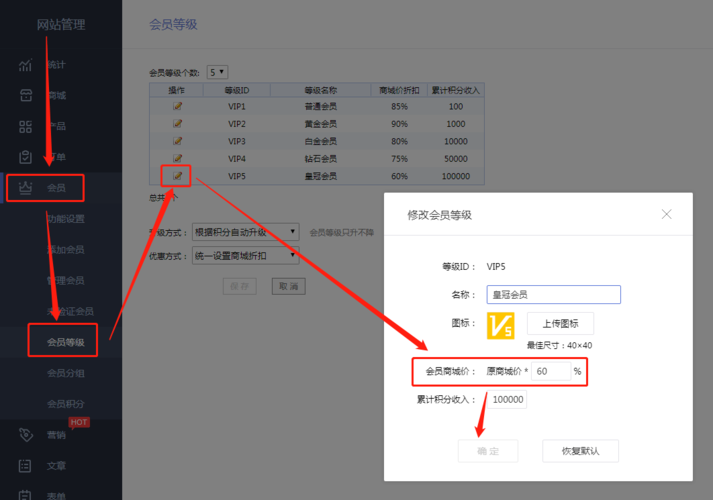This screenshot has width=713, height=500.
Task: Open the 商城 store icon in sidebar
Action: [26, 95]
